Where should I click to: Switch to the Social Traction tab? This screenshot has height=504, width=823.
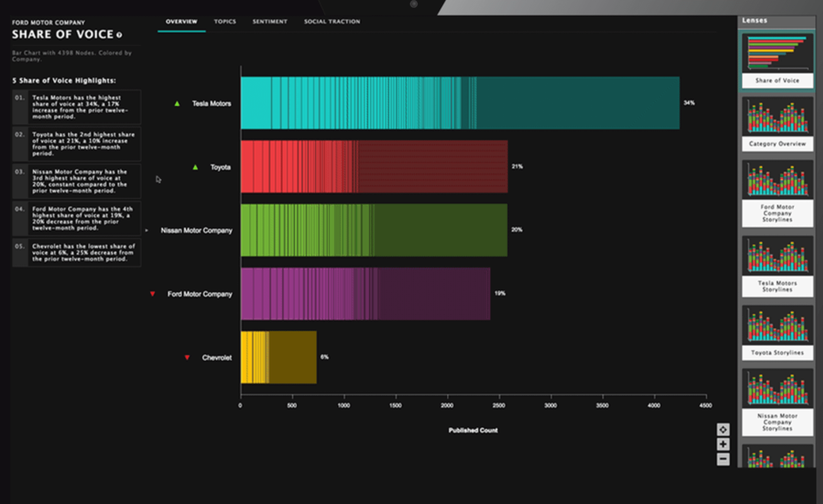click(333, 22)
